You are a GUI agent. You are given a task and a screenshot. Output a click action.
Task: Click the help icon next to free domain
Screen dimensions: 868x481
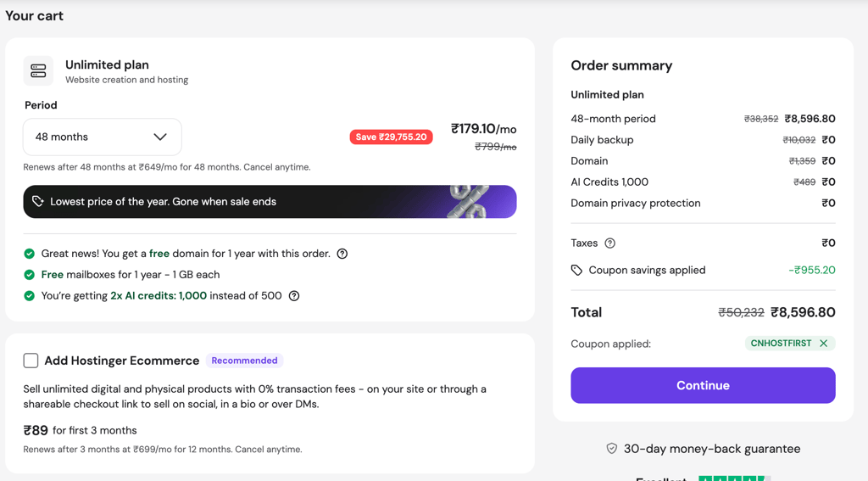pyautogui.click(x=342, y=254)
